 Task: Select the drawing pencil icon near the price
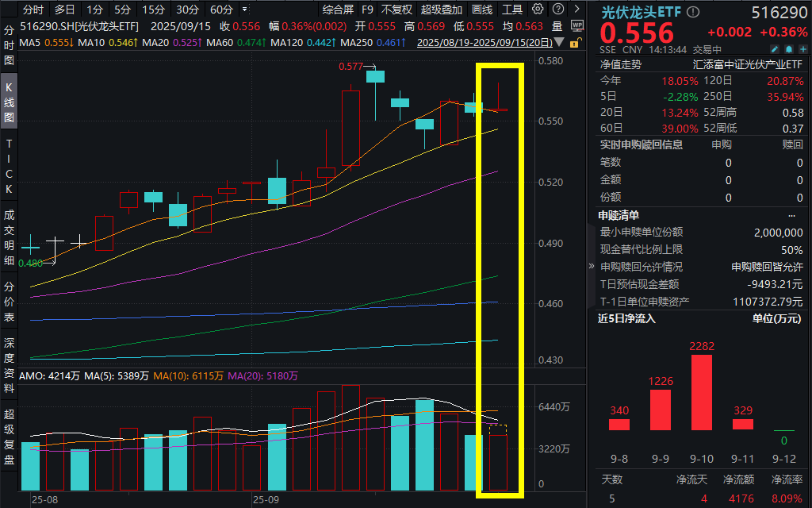(775, 49)
